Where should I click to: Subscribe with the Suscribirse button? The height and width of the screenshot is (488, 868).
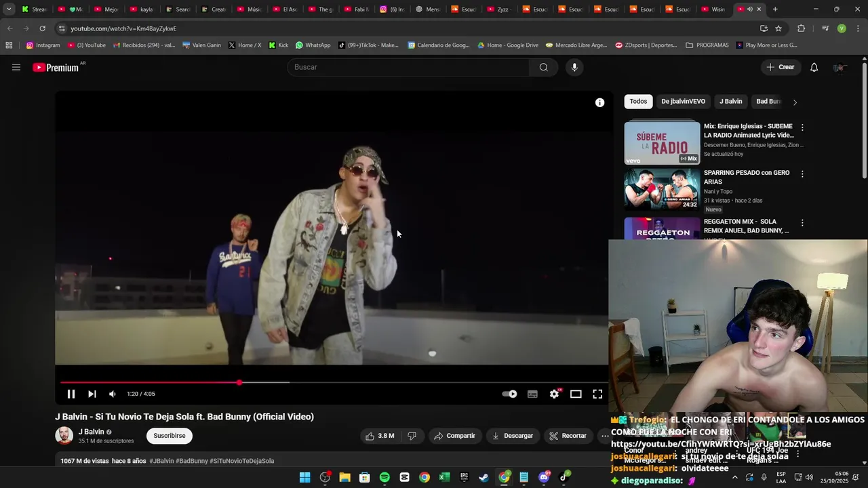(170, 436)
